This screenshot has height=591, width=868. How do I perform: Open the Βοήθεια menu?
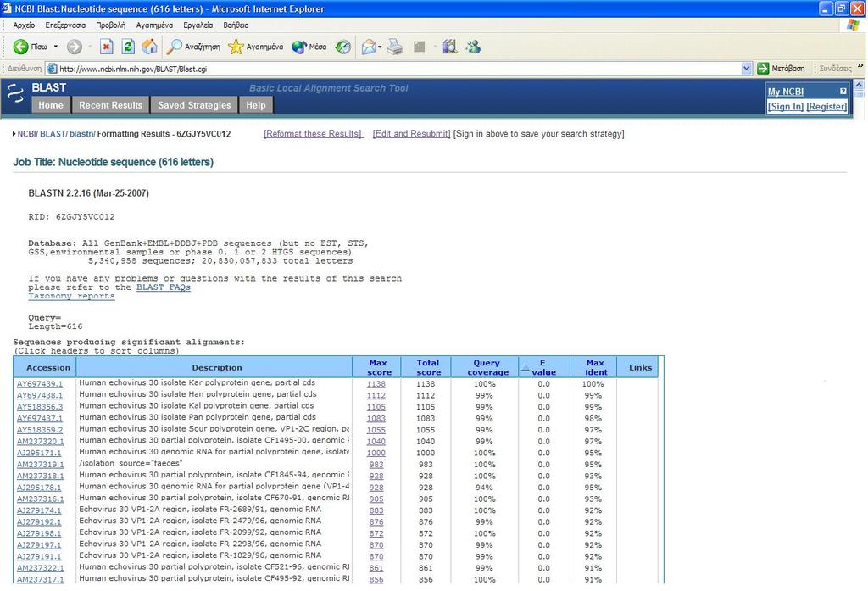point(236,25)
